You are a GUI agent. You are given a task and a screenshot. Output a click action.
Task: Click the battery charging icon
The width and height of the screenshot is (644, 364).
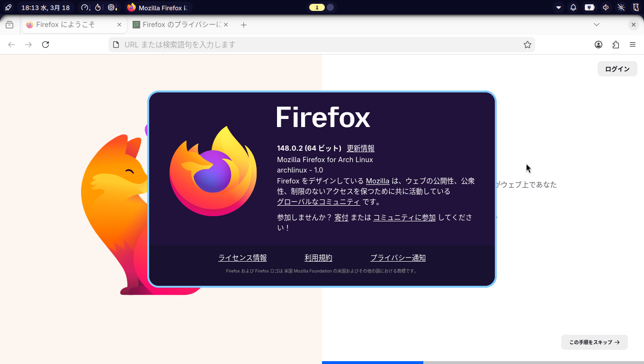coord(590,8)
